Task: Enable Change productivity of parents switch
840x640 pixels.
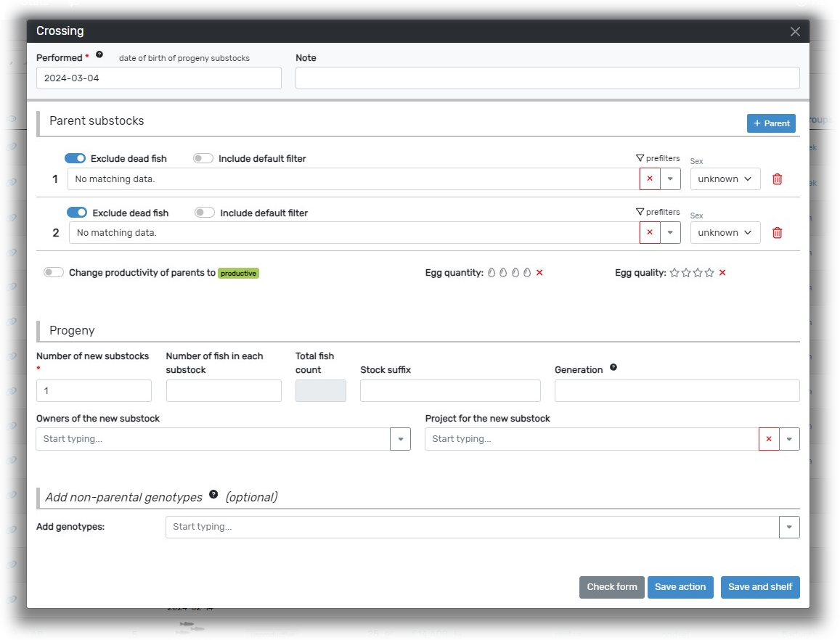Action: [x=54, y=273]
